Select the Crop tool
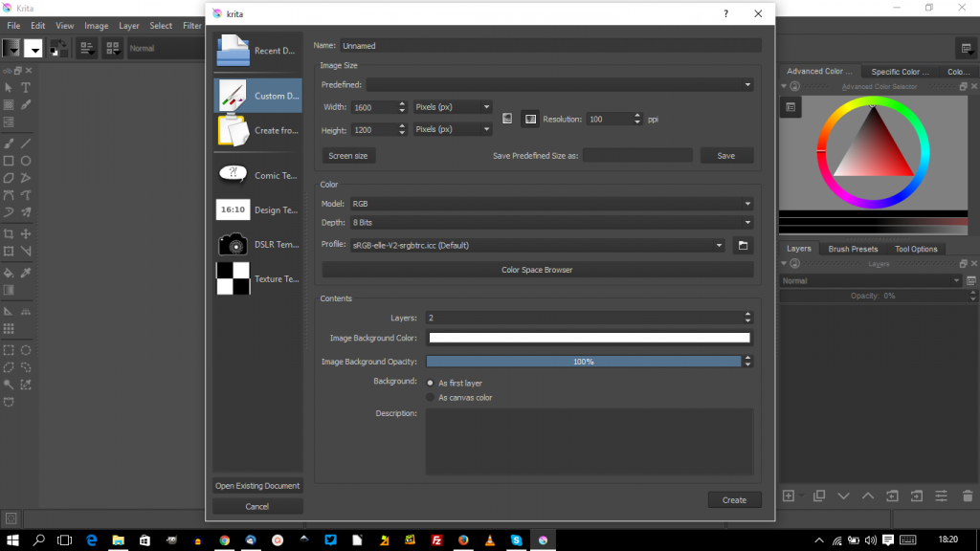This screenshot has width=980, height=551. [9, 234]
